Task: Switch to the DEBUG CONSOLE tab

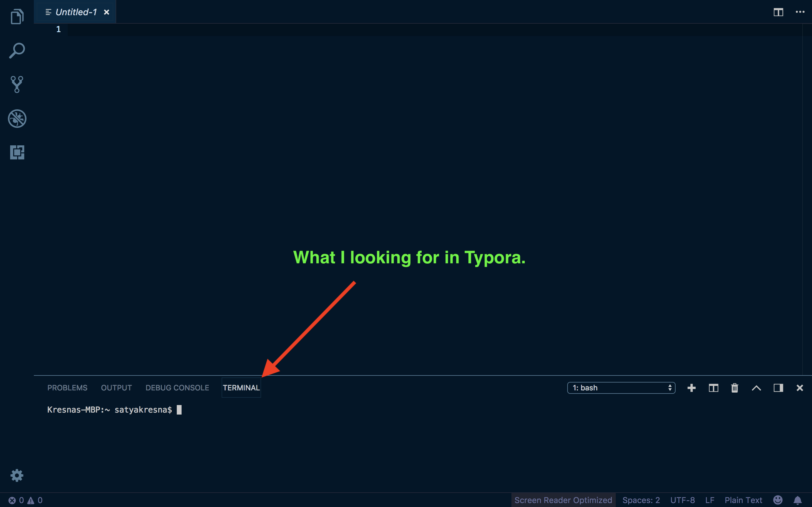Action: (x=177, y=388)
